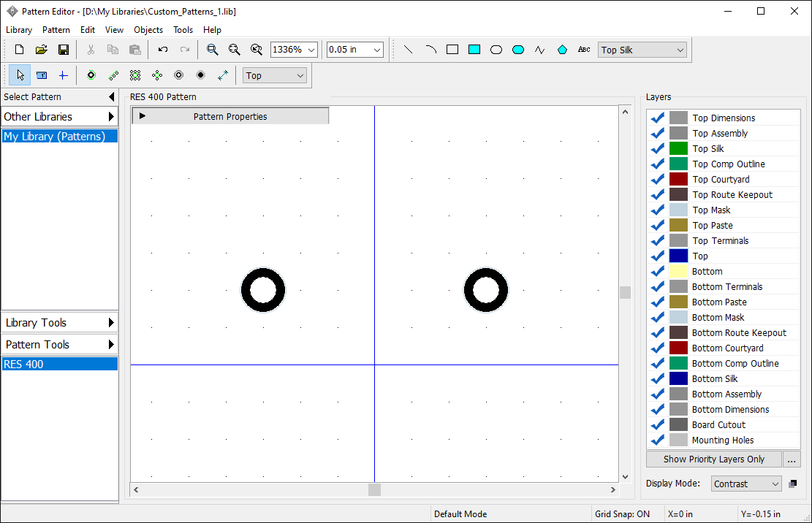Viewport: 812px width, 523px height.
Task: Open the Tools menu
Action: pos(183,30)
